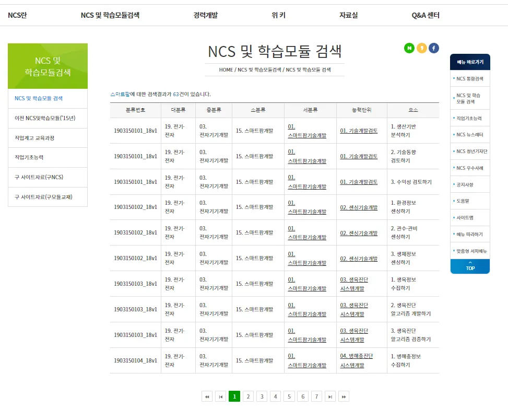Open the Q&A 센터 menu
Image resolution: width=508 pixels, height=420 pixels.
click(425, 15)
